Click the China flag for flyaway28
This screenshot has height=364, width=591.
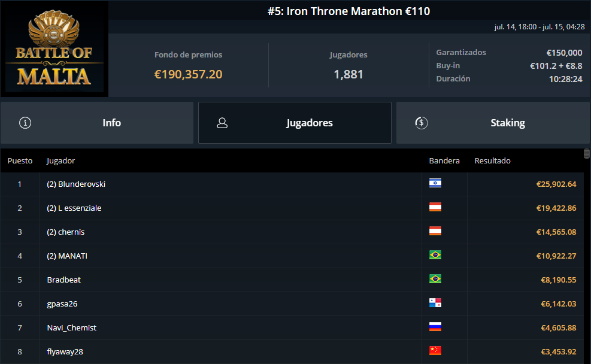(x=435, y=350)
